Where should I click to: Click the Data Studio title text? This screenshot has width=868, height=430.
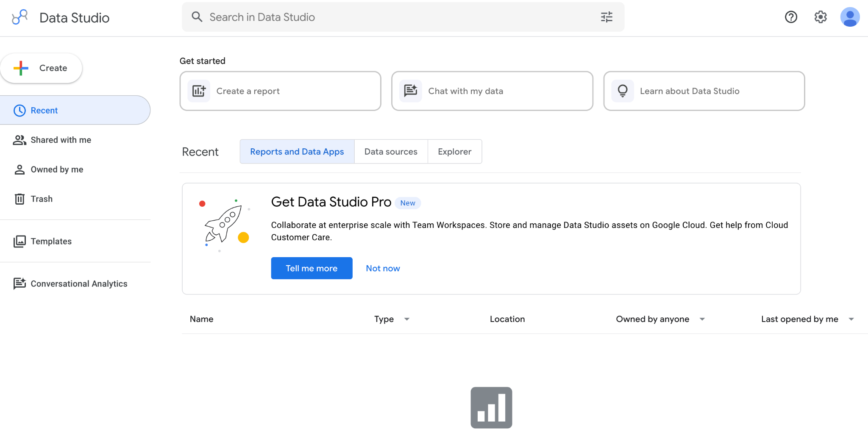pos(75,18)
